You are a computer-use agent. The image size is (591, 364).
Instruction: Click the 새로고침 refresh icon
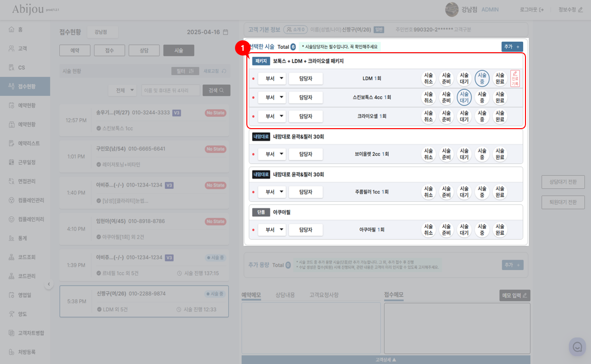point(224,71)
